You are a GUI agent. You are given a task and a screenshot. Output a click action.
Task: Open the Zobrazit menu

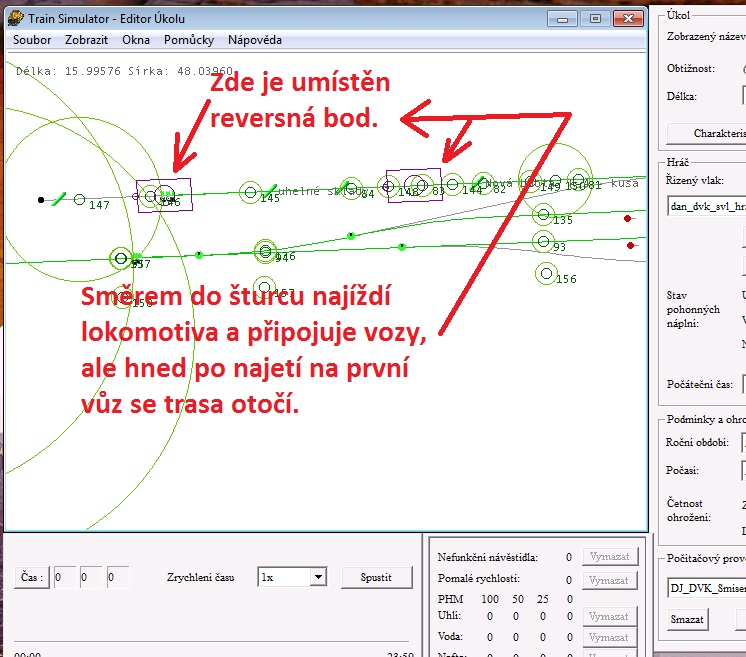pyautogui.click(x=86, y=40)
